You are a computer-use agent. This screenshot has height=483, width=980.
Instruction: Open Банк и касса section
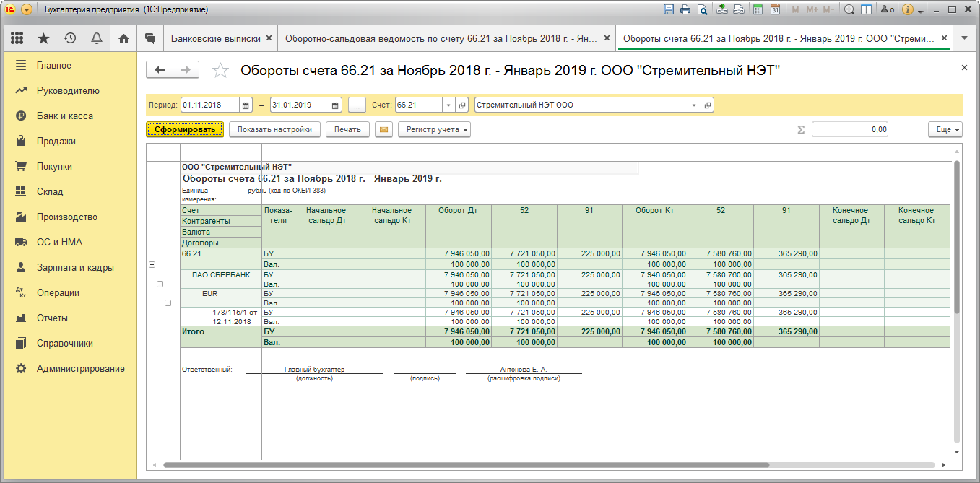pos(65,116)
